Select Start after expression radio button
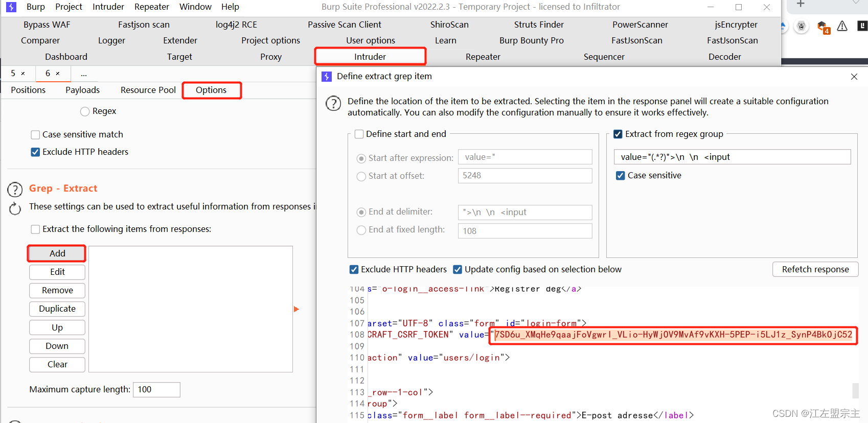Image resolution: width=868 pixels, height=423 pixels. coord(361,158)
